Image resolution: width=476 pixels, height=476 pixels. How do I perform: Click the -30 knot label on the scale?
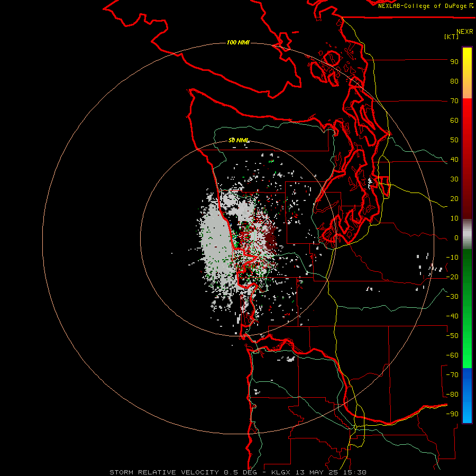(452, 297)
